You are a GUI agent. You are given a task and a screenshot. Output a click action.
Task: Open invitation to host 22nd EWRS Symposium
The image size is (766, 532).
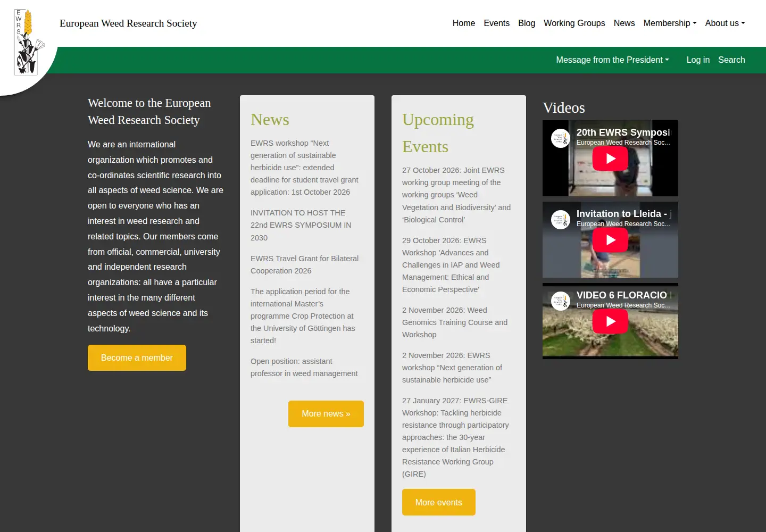coord(301,225)
